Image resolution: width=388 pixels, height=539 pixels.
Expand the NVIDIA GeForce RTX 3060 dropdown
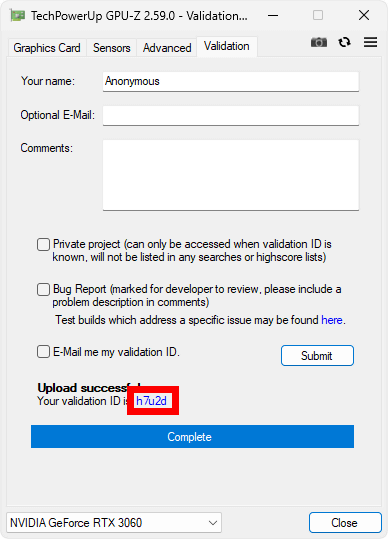click(x=114, y=523)
